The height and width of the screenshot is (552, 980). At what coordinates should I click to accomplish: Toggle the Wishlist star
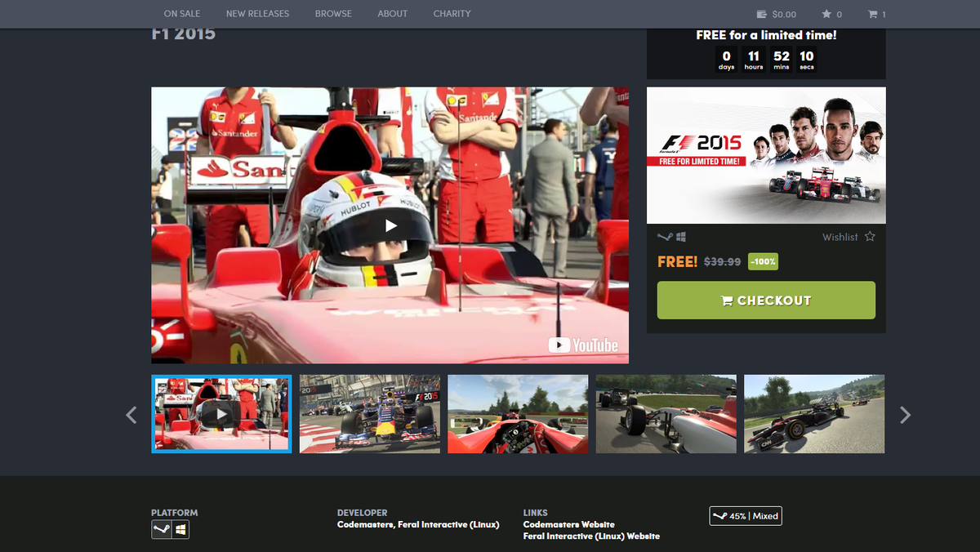tap(870, 237)
